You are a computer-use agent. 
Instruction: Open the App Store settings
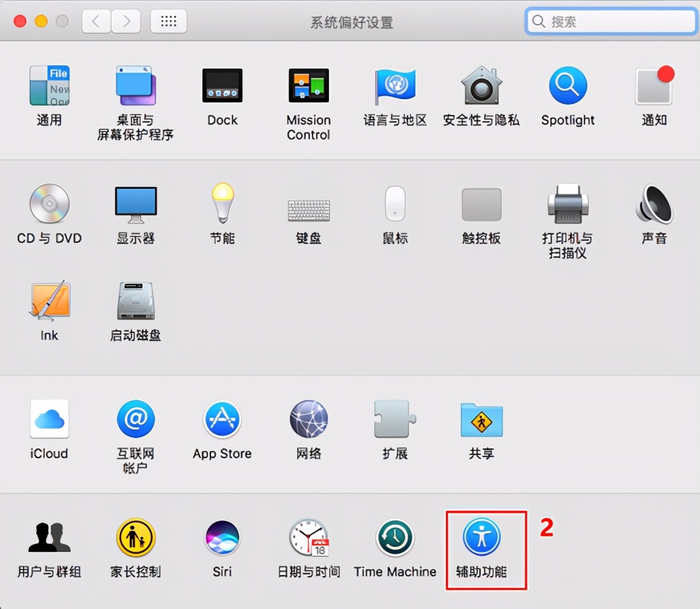click(222, 420)
